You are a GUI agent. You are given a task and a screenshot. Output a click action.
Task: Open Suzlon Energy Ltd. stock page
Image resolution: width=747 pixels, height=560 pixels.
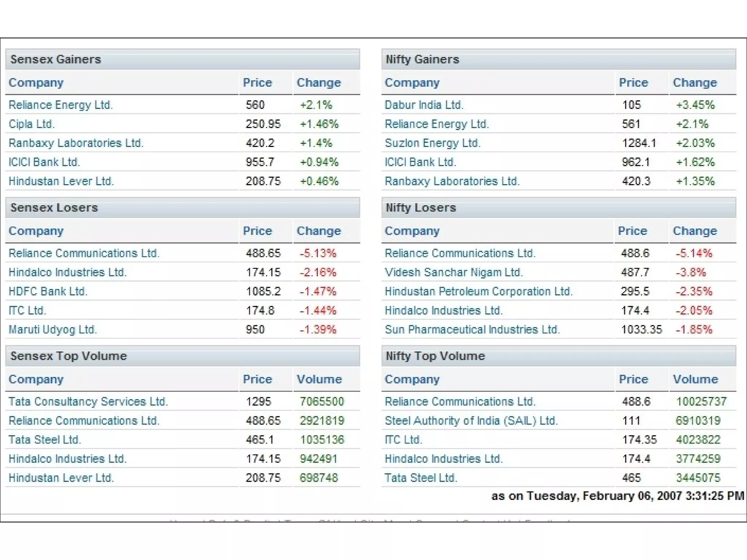click(x=432, y=143)
